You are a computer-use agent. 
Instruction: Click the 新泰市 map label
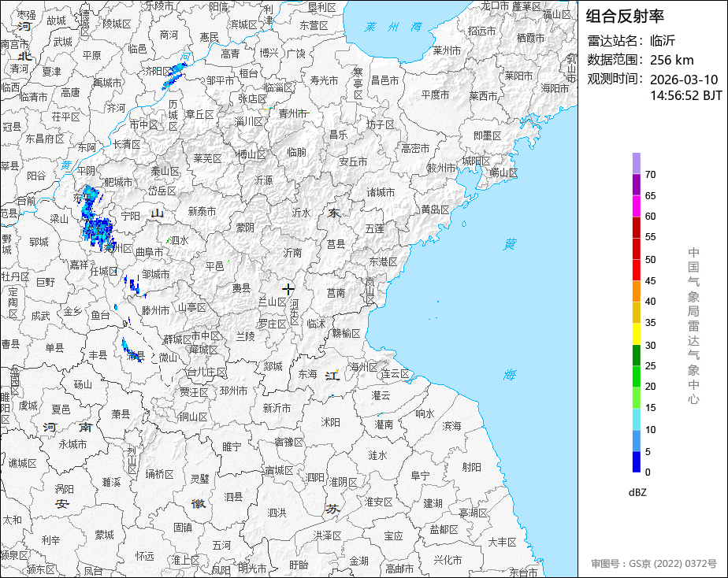tap(202, 212)
